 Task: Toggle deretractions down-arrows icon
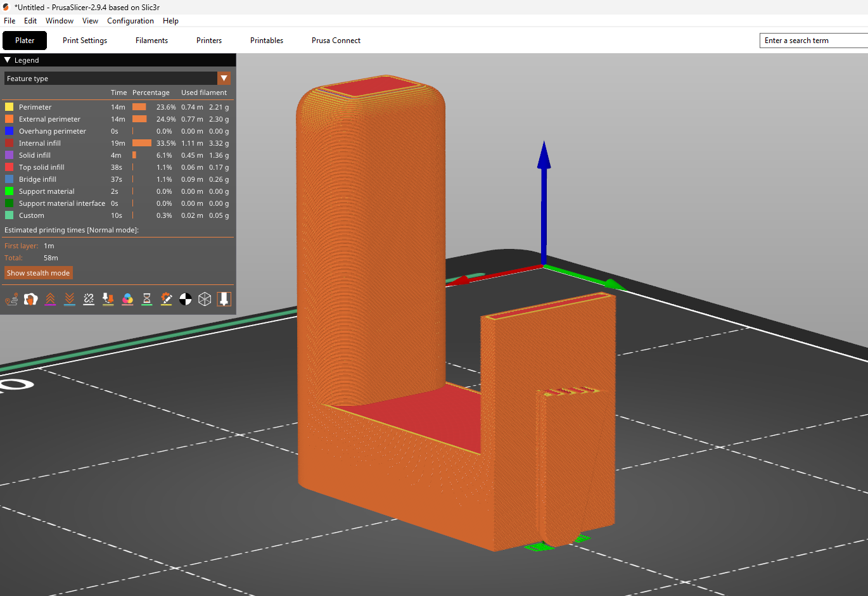click(70, 299)
